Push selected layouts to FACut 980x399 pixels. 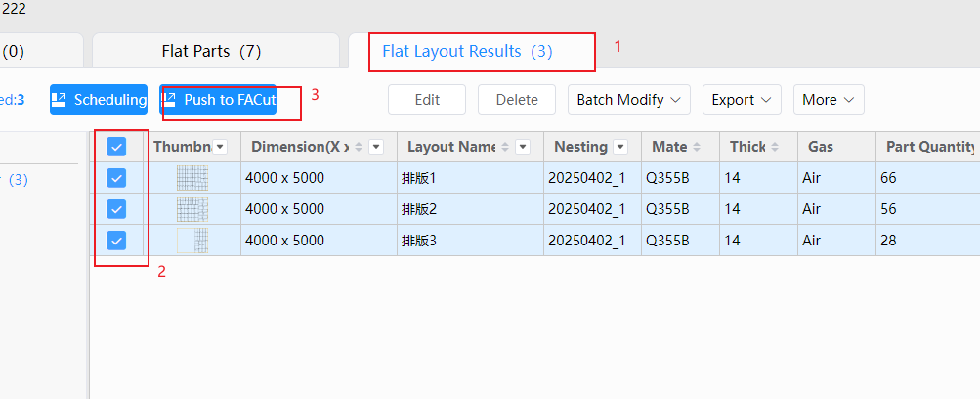pos(218,100)
